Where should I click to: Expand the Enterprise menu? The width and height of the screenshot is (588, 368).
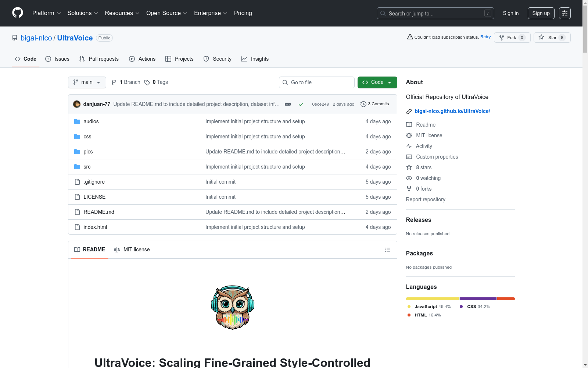coord(211,13)
